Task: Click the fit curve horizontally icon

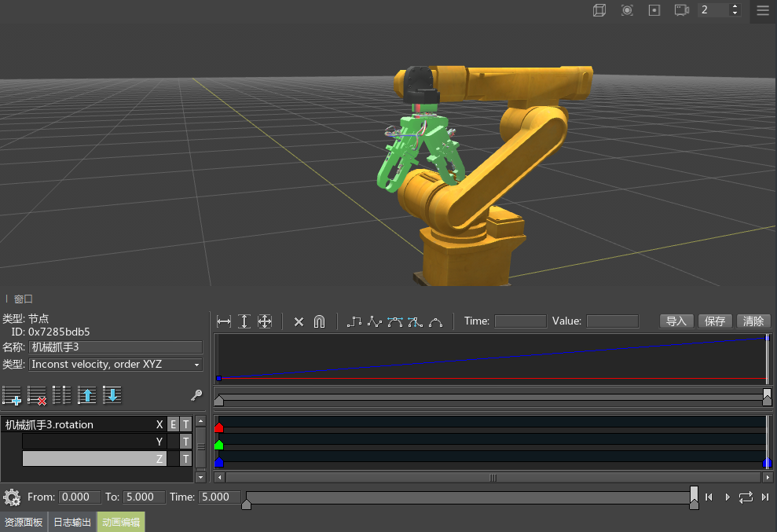Action: pos(224,321)
